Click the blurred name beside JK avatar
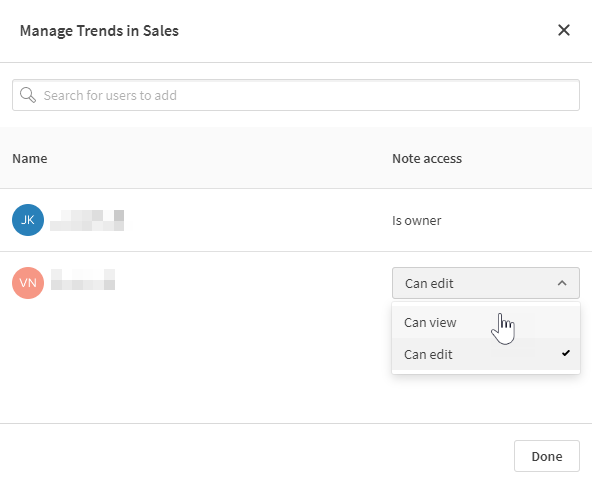592x486 pixels. click(87, 220)
